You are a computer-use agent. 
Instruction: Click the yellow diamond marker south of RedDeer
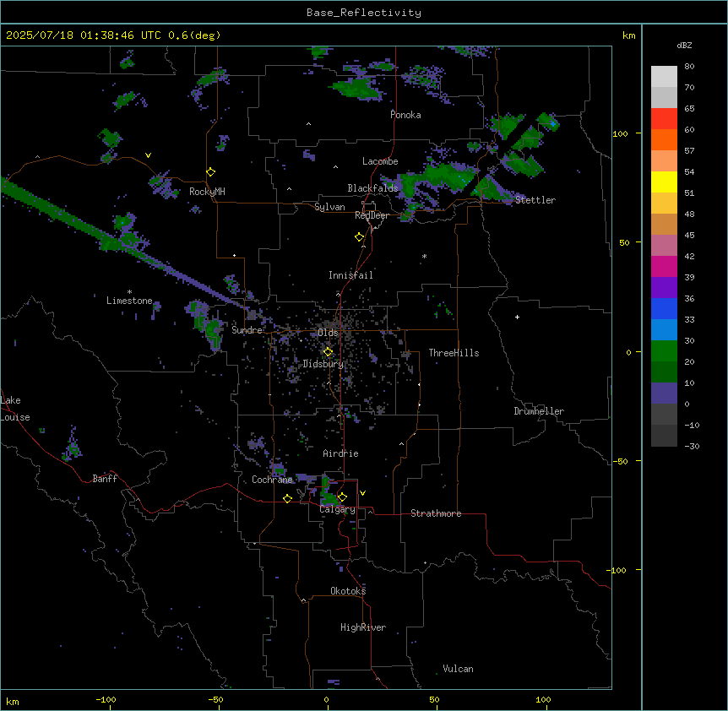(x=360, y=237)
